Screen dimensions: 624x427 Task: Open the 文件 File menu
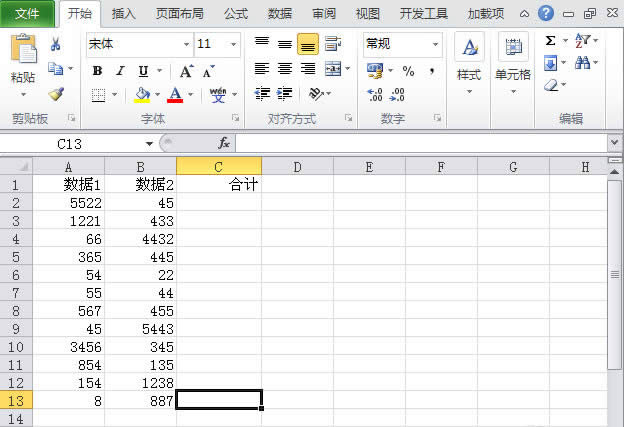point(27,14)
